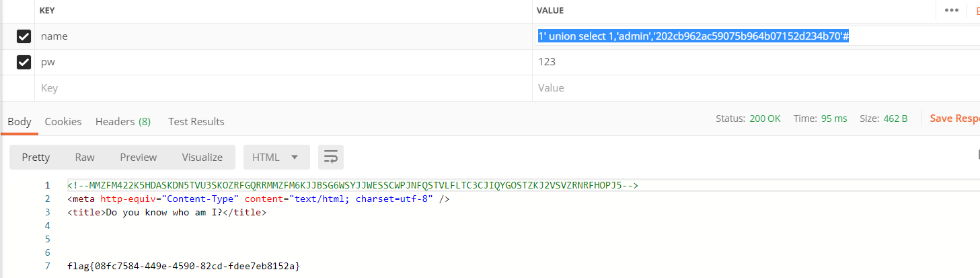Select the Raw view mode
980x278 pixels.
click(85, 157)
